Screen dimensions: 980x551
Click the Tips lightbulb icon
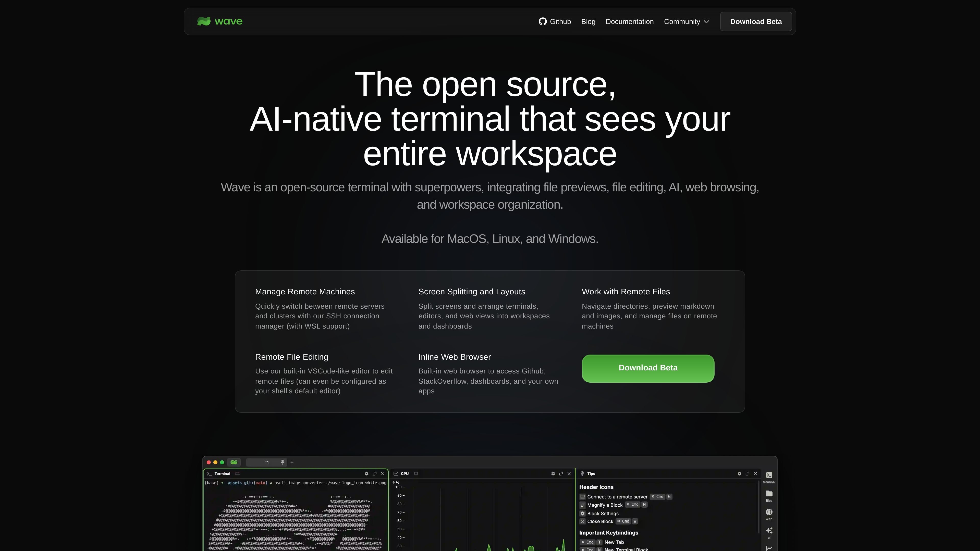[x=582, y=473]
